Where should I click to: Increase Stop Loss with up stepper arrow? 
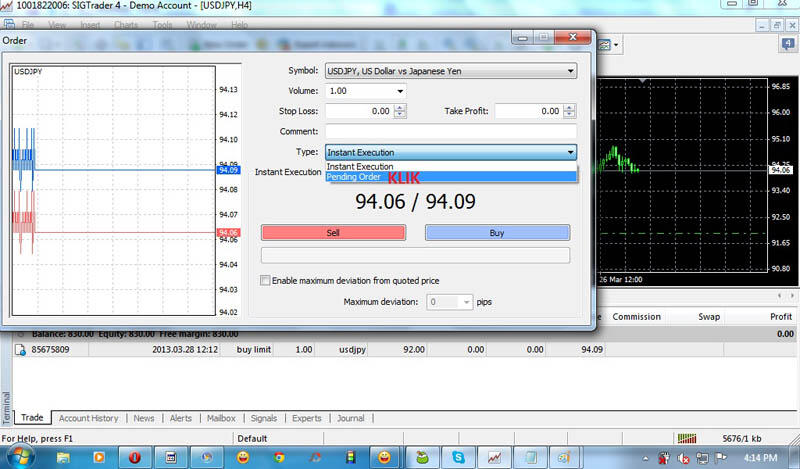coord(400,108)
